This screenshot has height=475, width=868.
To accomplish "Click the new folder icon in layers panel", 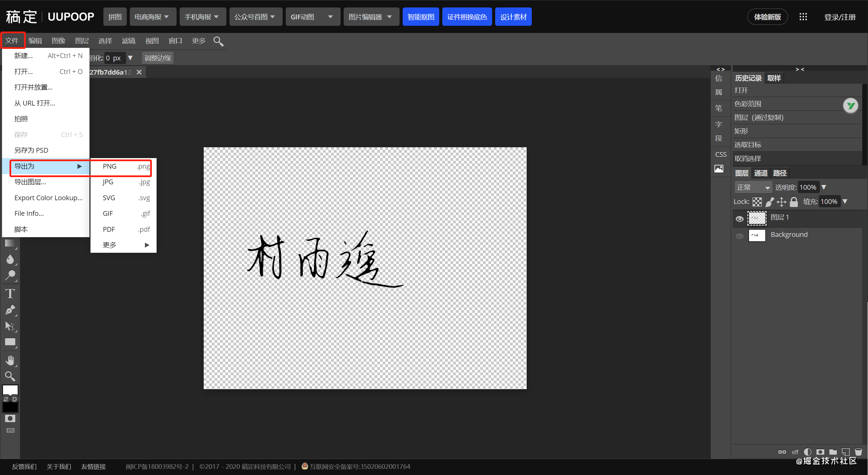I will 833,452.
